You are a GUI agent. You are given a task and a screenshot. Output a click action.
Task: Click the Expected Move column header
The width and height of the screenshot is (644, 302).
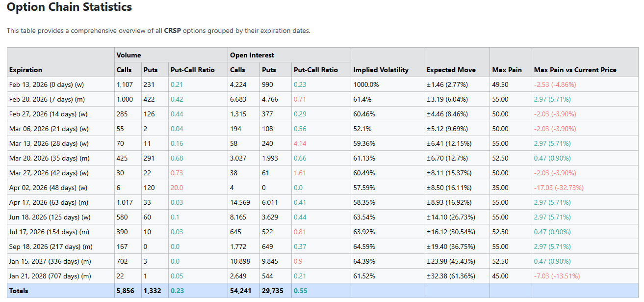pos(451,70)
